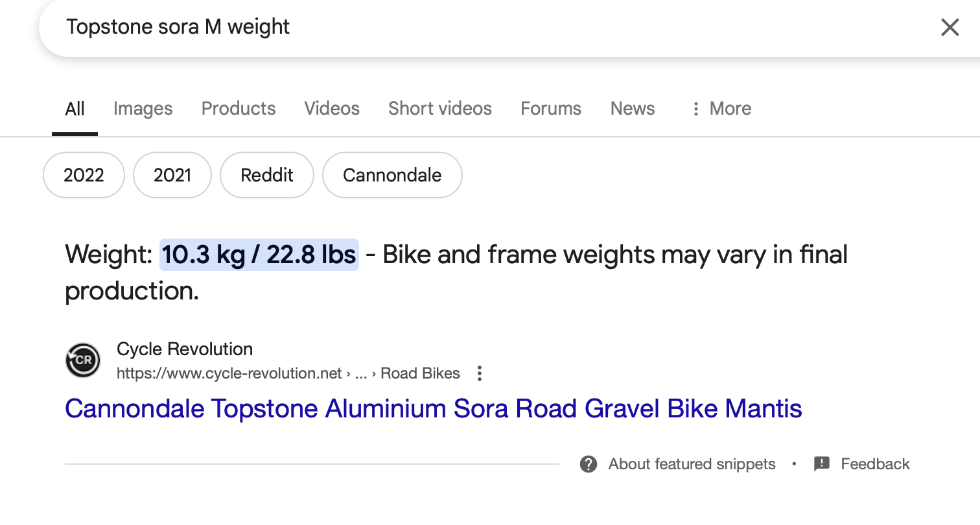Select the Reddit refinement chip
The height and width of the screenshot is (525, 980).
coord(267,175)
